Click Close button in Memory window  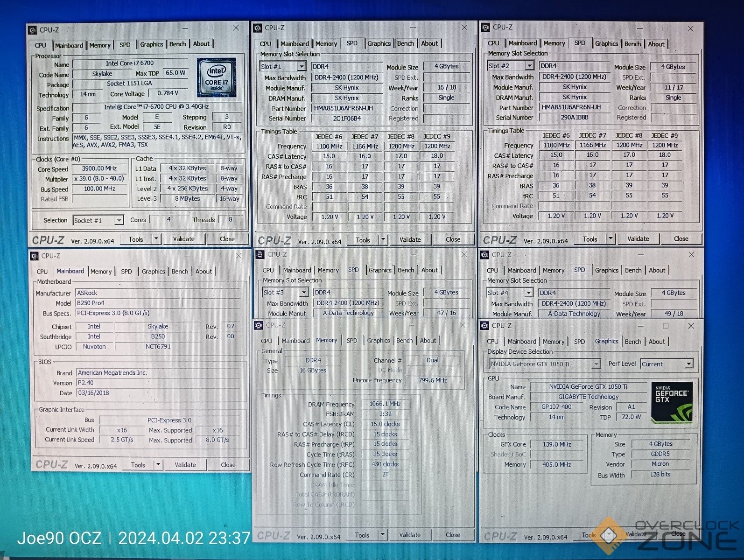click(453, 535)
